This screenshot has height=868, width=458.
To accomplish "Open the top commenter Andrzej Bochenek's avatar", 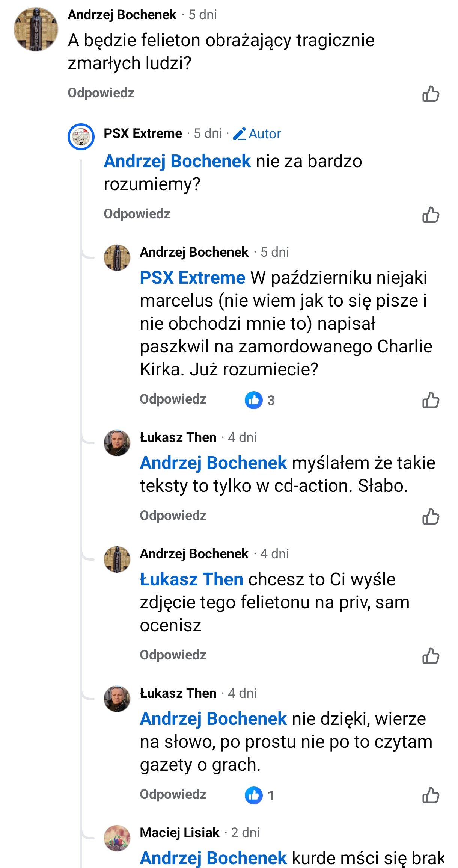I will 36,29.
